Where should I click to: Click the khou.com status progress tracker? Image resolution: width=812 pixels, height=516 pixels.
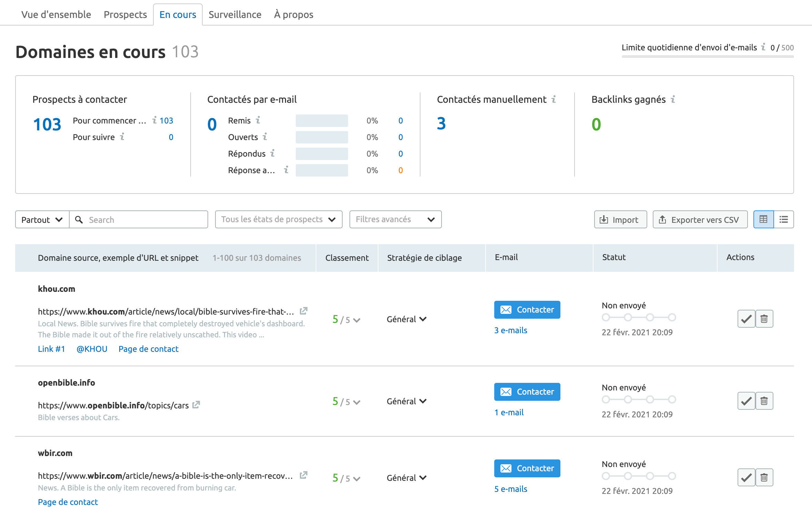tap(639, 317)
